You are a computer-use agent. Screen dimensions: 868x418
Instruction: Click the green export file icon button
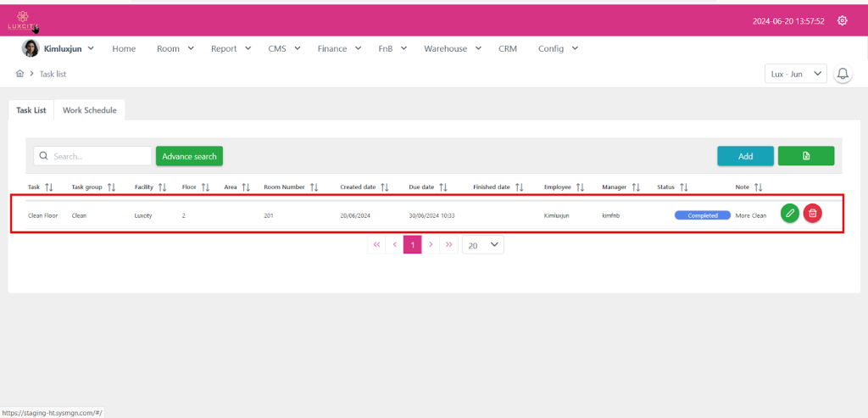click(x=805, y=156)
